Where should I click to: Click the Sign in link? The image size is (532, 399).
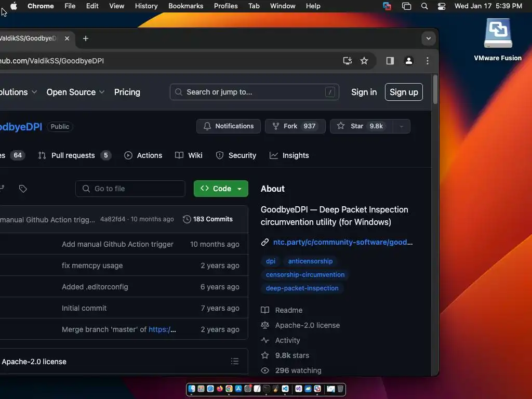364,92
